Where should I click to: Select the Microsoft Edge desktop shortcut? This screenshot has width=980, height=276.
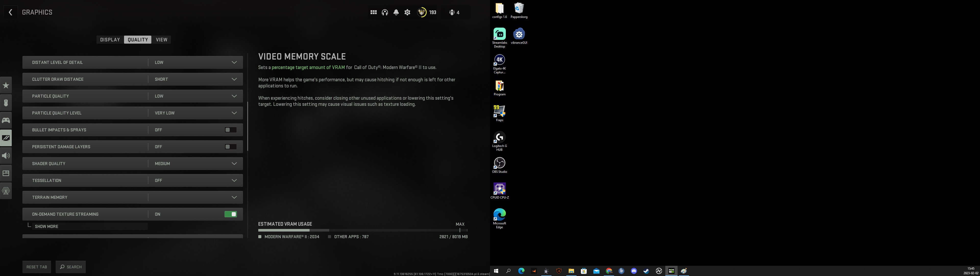click(499, 218)
